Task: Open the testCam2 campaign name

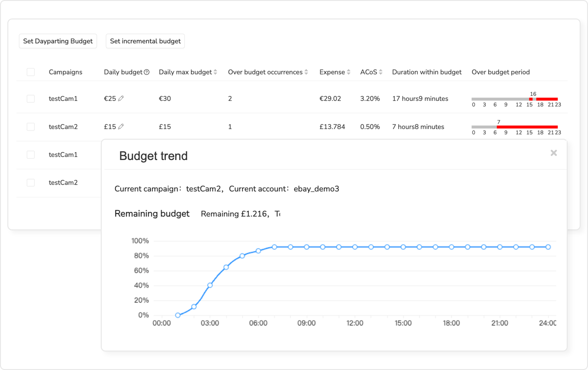Action: [x=62, y=126]
